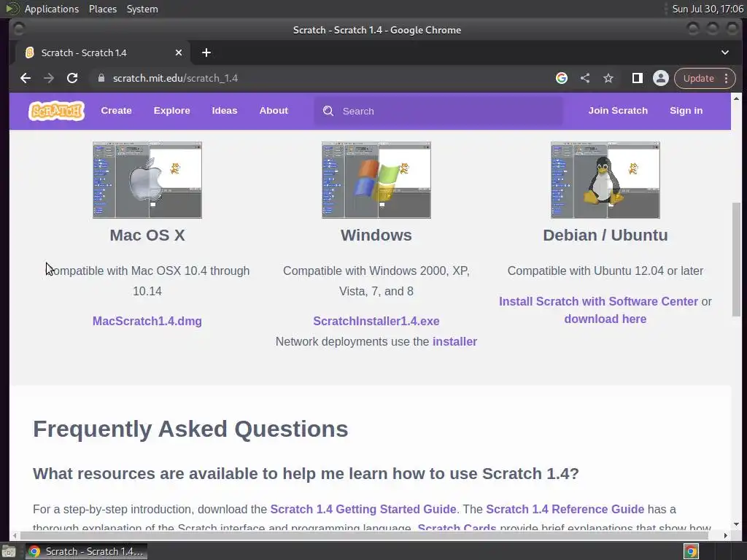Open a new tab with the plus button
The width and height of the screenshot is (747, 560).
coord(206,52)
